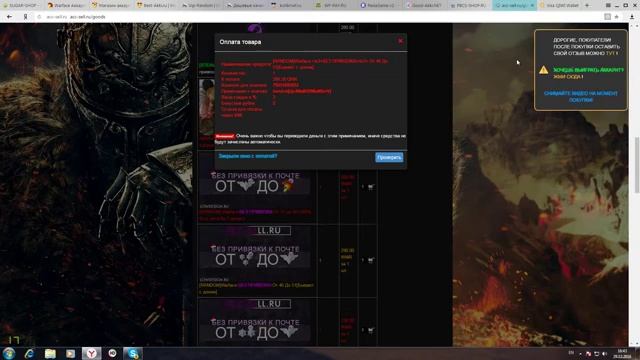Switch to the SUGAR-SHOP tab

coord(21,5)
